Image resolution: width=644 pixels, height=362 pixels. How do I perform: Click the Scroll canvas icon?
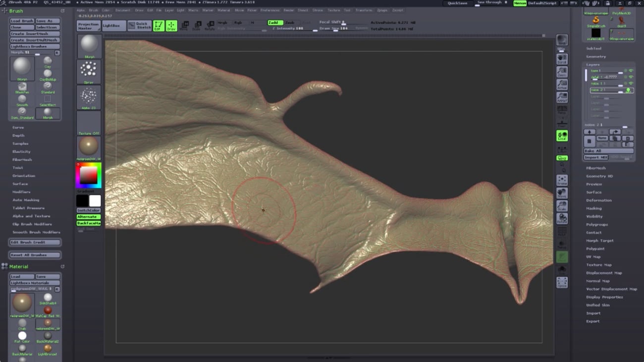tap(562, 59)
